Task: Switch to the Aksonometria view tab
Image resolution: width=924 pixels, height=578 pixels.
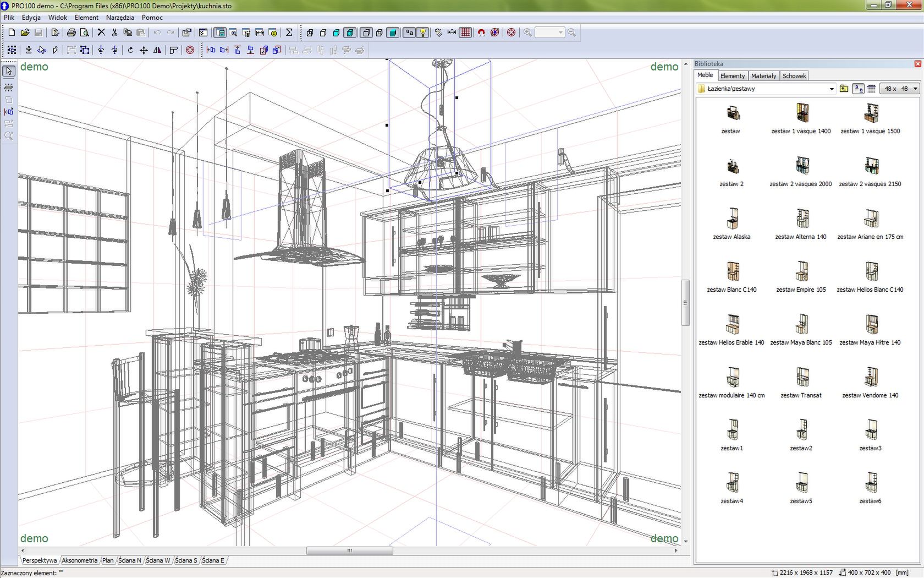Action: click(80, 560)
